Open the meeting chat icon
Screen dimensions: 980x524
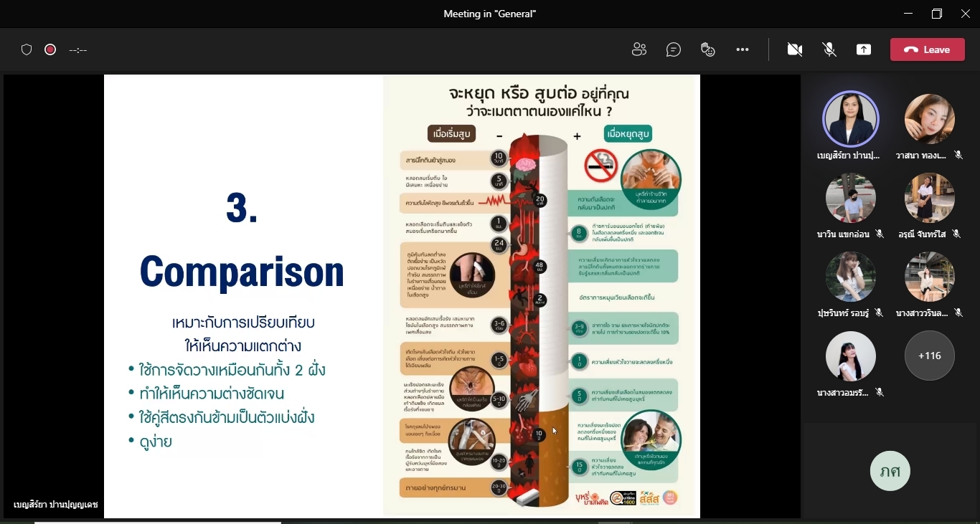(673, 49)
